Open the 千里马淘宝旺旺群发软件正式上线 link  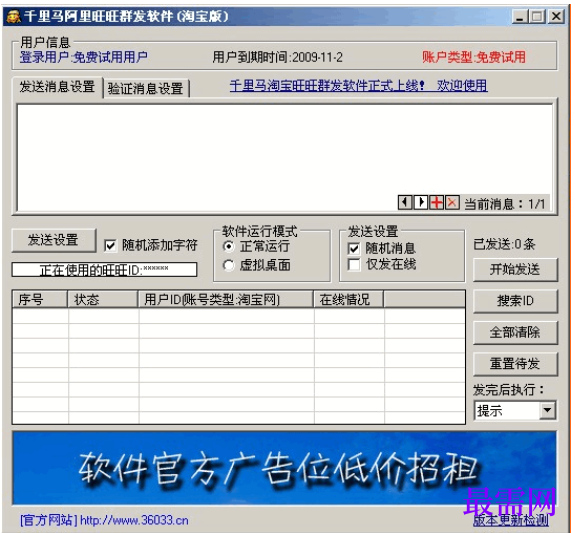pyautogui.click(x=358, y=86)
